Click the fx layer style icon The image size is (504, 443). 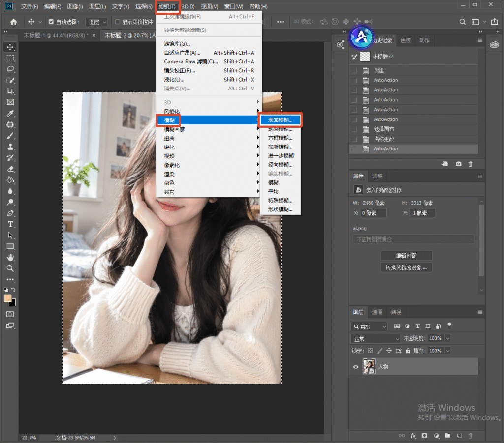[413, 436]
